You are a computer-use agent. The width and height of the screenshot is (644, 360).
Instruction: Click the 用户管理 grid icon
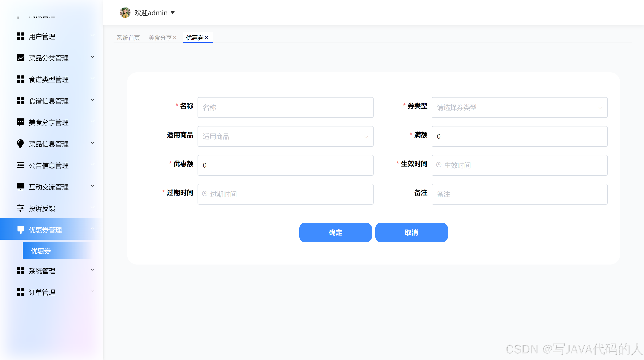20,36
